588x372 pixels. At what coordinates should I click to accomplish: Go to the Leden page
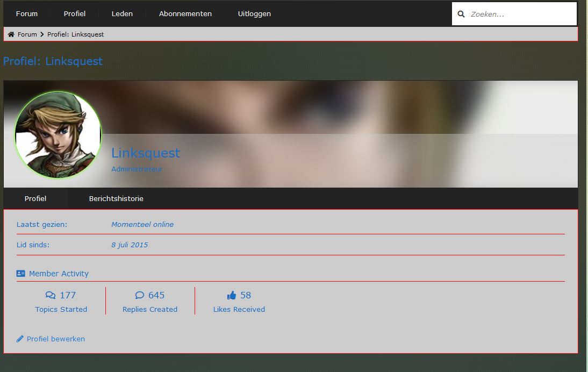click(x=122, y=14)
